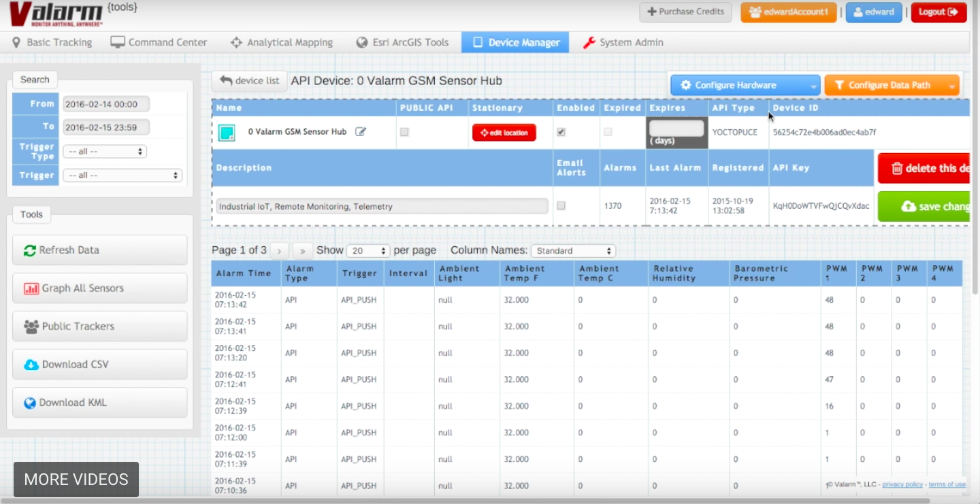Click the Logout button
980x504 pixels.
point(938,12)
